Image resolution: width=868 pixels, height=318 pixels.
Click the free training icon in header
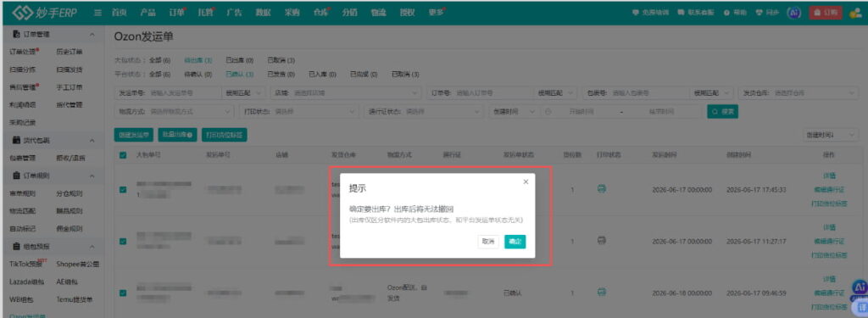click(635, 12)
